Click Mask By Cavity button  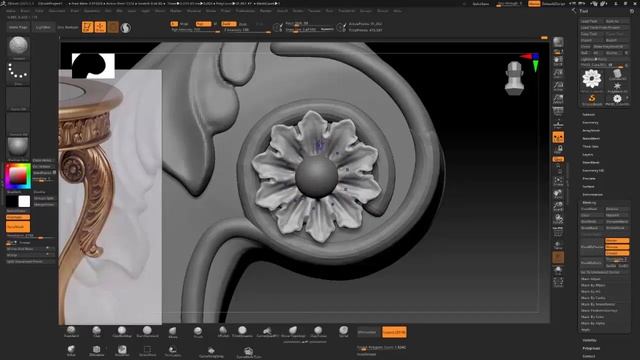pos(593,298)
